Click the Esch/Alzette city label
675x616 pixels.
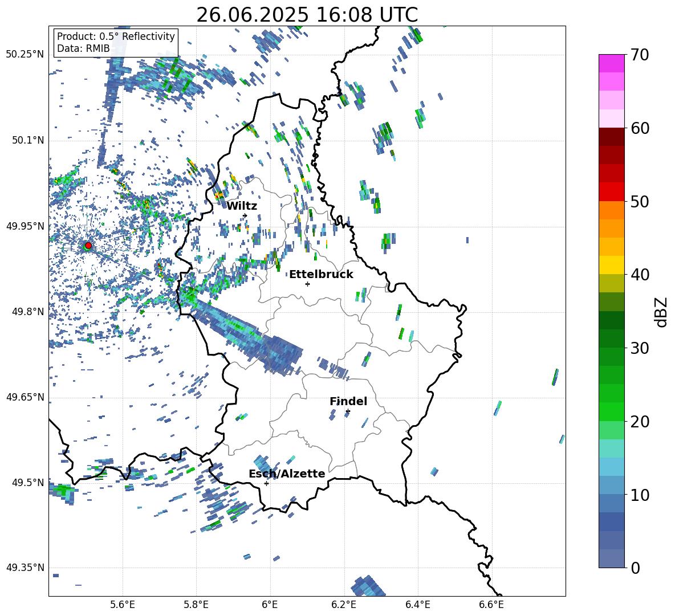tap(287, 474)
